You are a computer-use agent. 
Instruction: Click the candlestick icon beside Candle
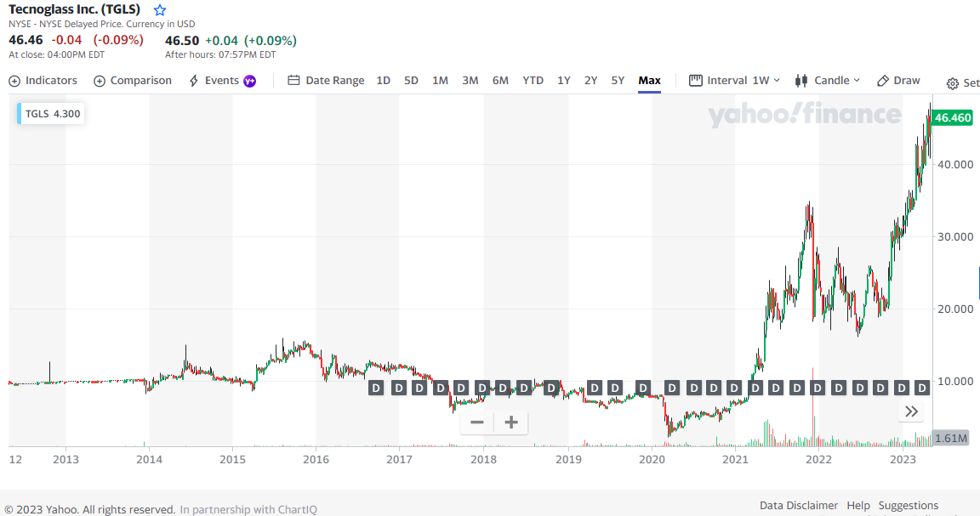click(x=801, y=81)
